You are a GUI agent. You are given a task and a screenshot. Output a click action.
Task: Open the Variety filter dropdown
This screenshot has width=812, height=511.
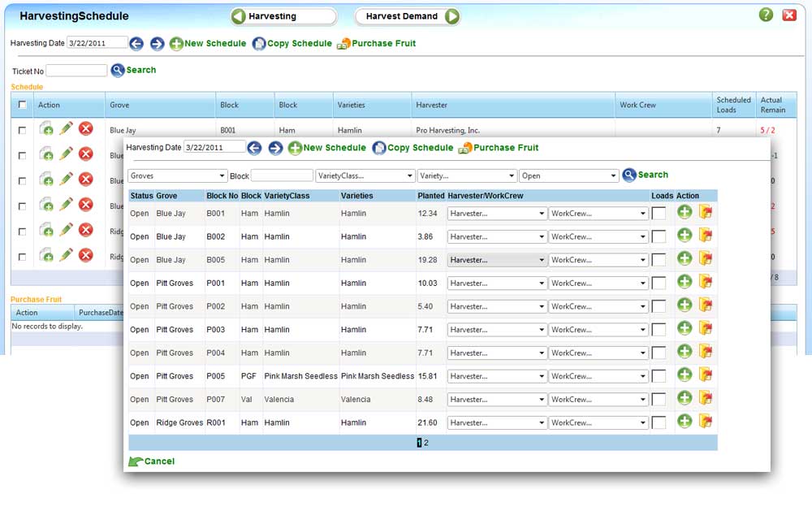point(467,176)
